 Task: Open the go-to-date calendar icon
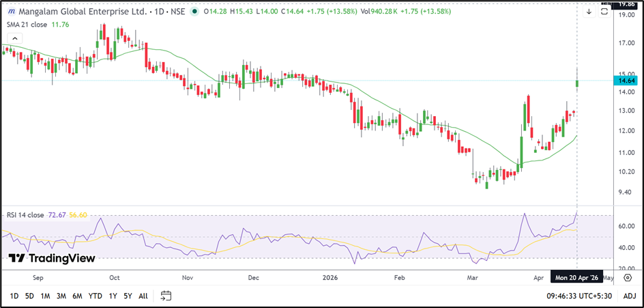tap(165, 296)
